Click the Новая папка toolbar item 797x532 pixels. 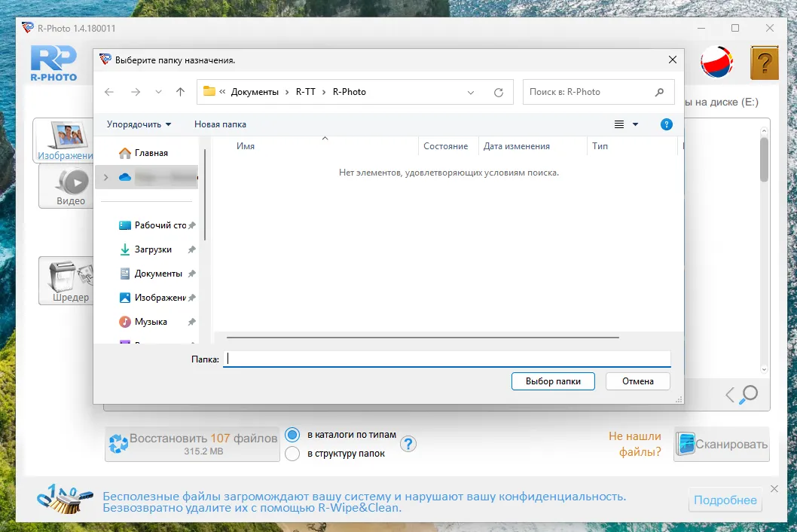[x=220, y=124]
